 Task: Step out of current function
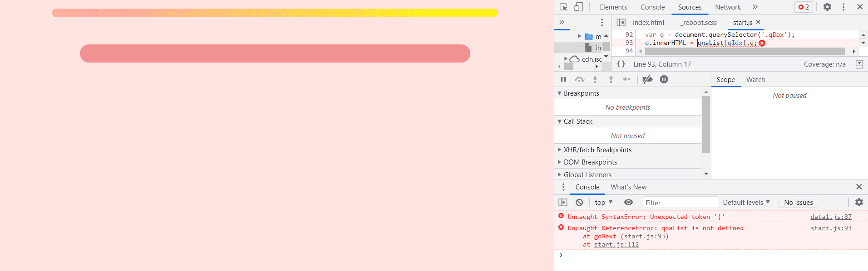[611, 79]
